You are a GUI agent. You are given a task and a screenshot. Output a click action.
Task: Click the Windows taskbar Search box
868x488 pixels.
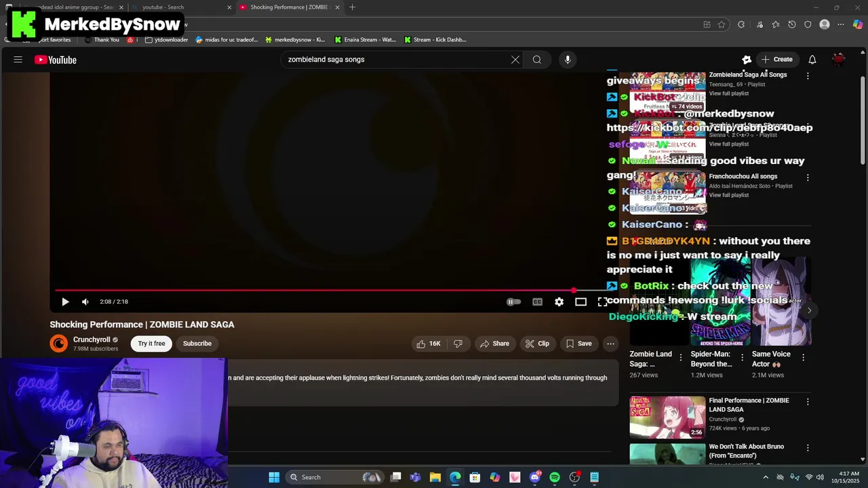(x=335, y=477)
